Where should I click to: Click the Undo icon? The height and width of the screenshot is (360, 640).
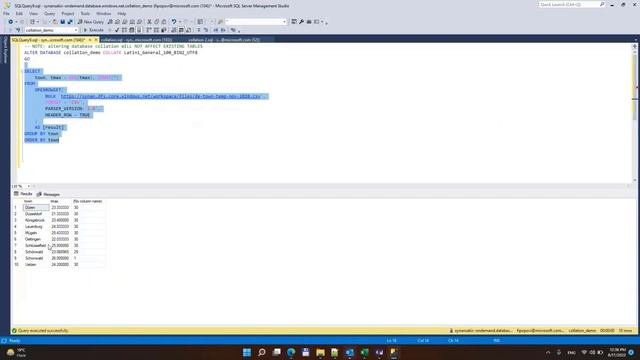174,22
